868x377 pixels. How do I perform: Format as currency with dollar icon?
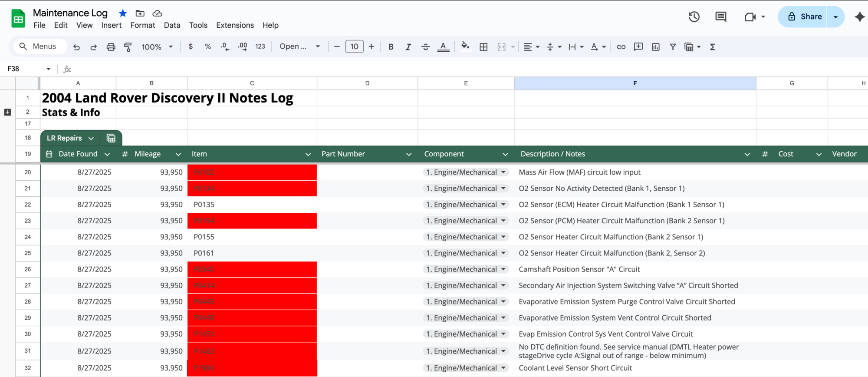pyautogui.click(x=191, y=46)
